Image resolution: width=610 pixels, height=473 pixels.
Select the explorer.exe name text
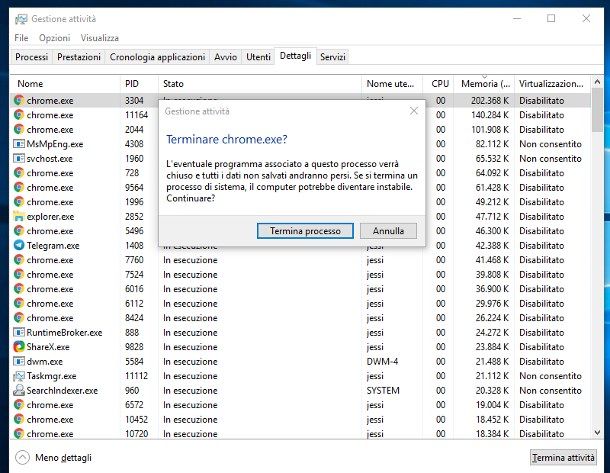click(x=50, y=216)
